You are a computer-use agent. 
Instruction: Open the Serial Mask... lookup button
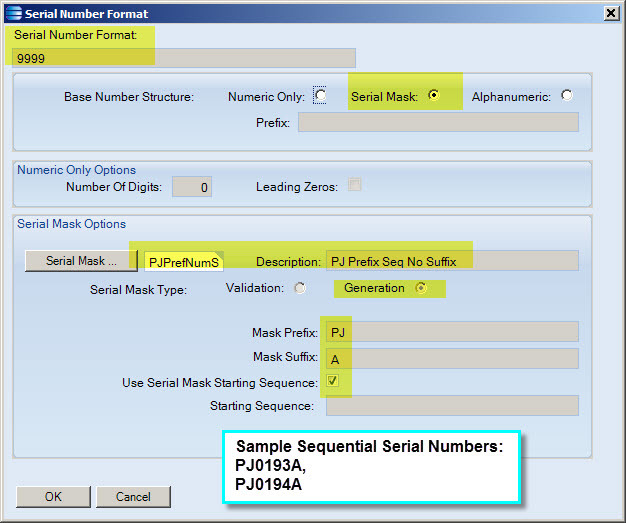click(x=81, y=261)
